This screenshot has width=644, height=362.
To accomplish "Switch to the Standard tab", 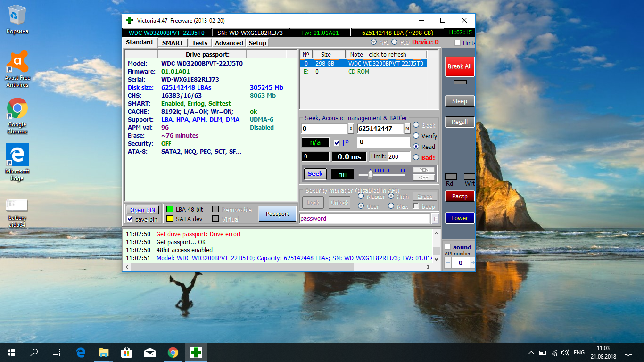I will (x=140, y=42).
